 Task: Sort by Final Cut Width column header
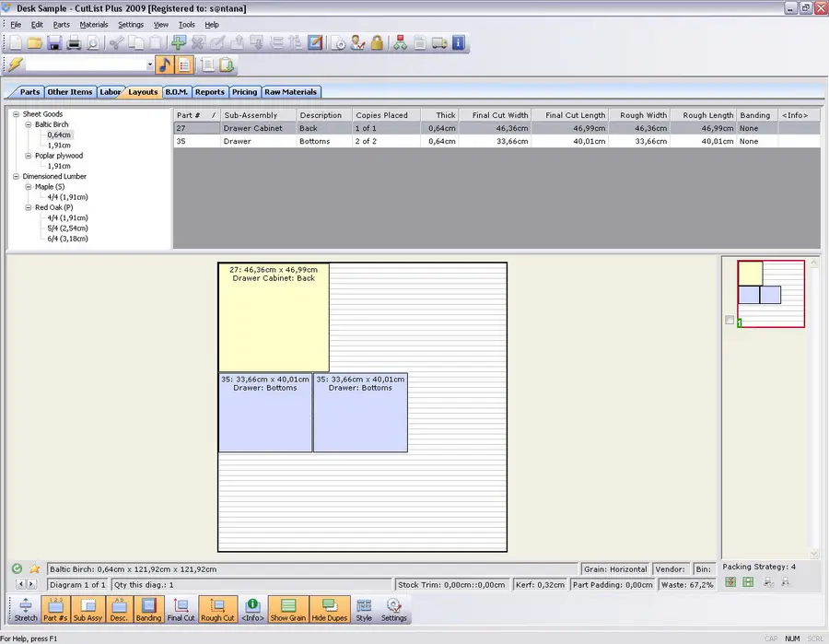pos(495,115)
